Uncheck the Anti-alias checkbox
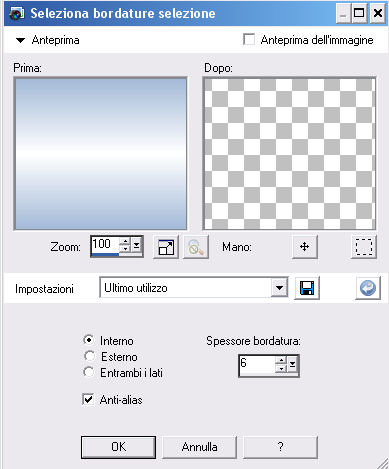This screenshot has width=389, height=469. 88,399
